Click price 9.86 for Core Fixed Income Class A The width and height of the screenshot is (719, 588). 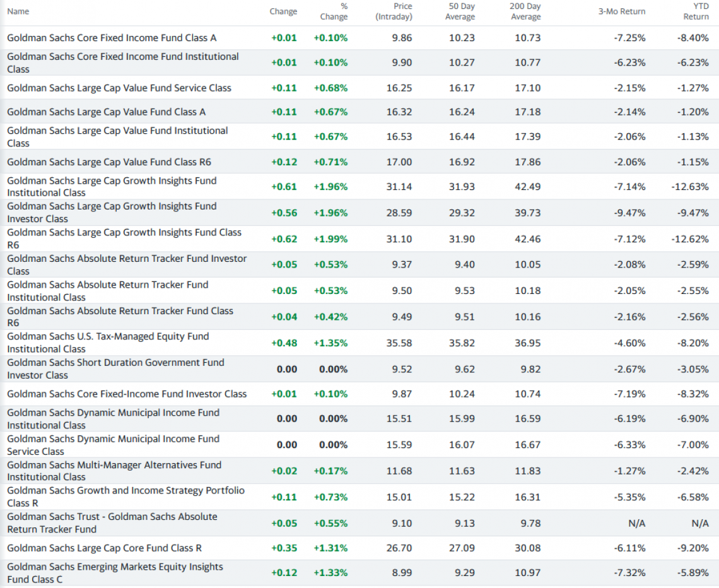(x=402, y=38)
